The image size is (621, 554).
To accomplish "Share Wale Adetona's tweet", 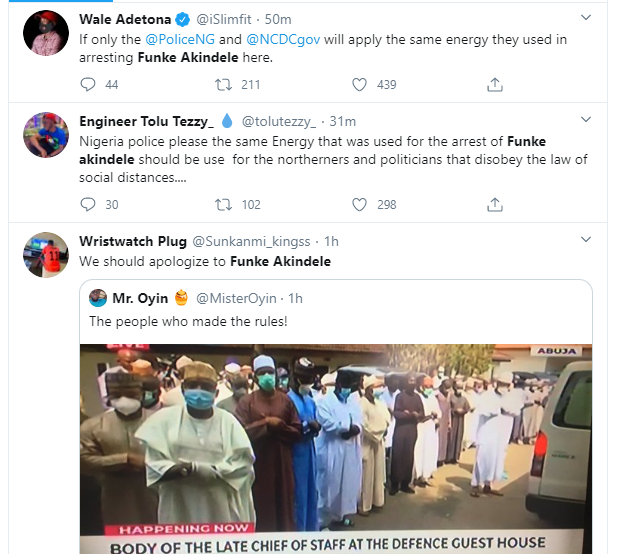I will point(495,85).
